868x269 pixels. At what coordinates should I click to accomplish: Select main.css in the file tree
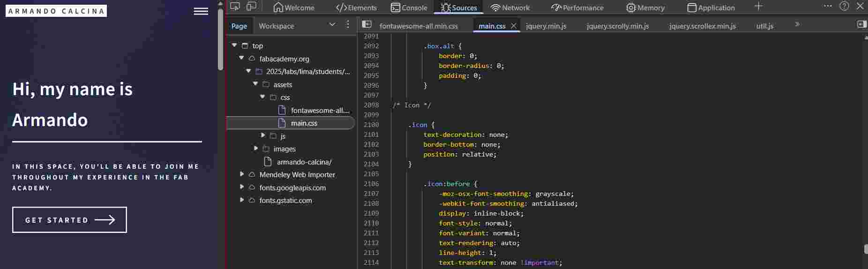291,123
